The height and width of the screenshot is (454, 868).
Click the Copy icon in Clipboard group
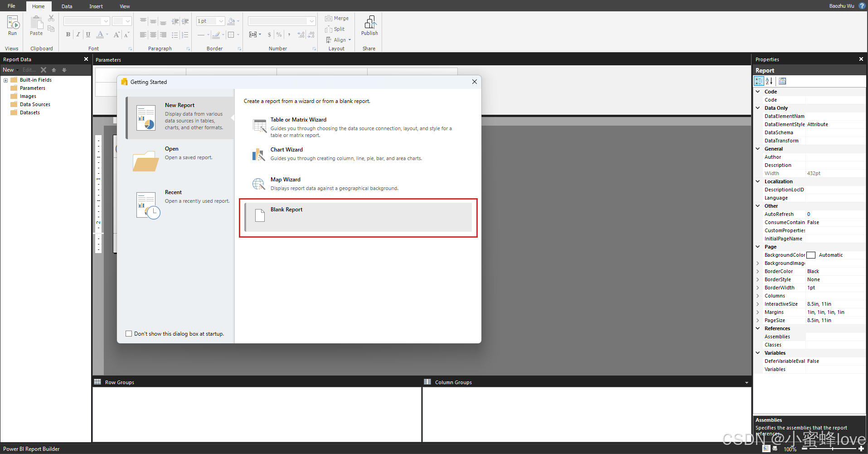click(x=51, y=29)
